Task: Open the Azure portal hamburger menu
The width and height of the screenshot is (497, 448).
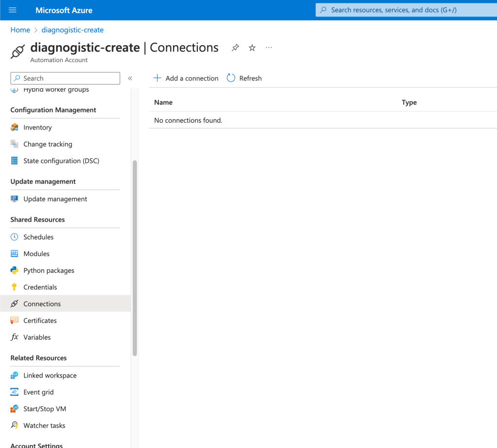Action: (x=12, y=10)
